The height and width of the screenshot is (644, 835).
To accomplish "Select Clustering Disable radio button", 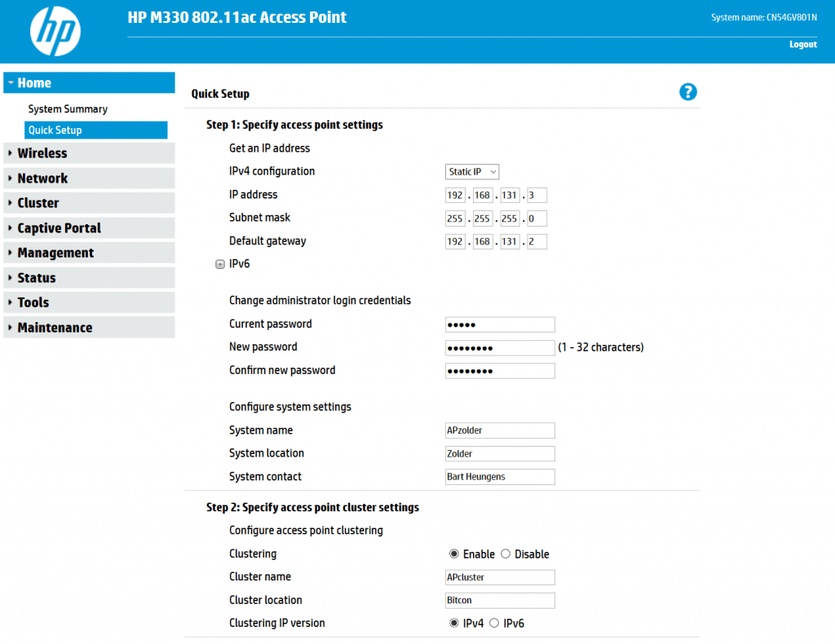I will 506,554.
